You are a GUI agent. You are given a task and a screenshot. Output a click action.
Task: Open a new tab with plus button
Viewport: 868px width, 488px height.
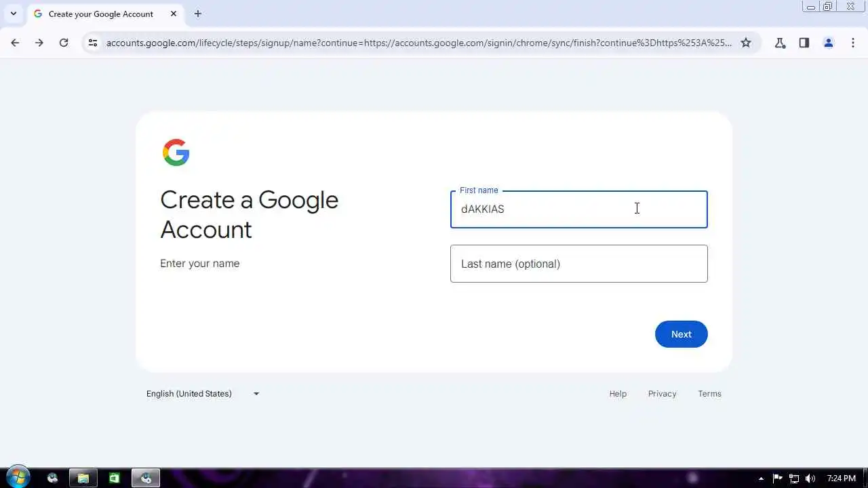coord(198,14)
